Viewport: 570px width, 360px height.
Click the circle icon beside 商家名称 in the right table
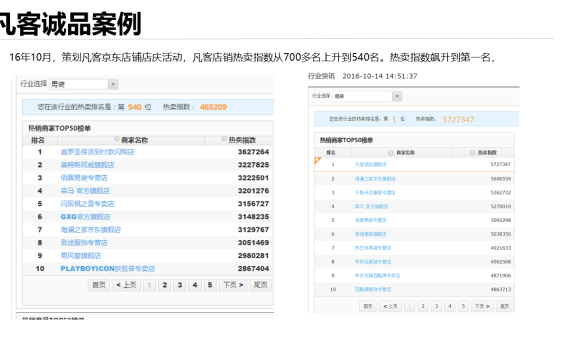point(391,153)
